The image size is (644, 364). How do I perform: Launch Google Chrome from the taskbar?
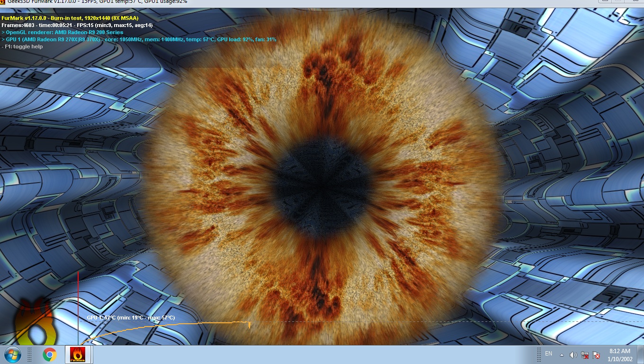coord(50,355)
